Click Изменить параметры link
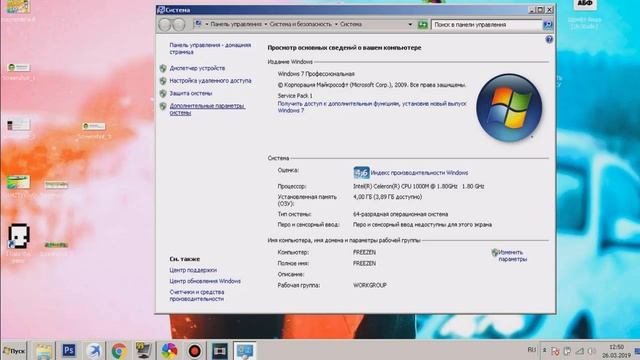The width and height of the screenshot is (640, 360). 513,256
